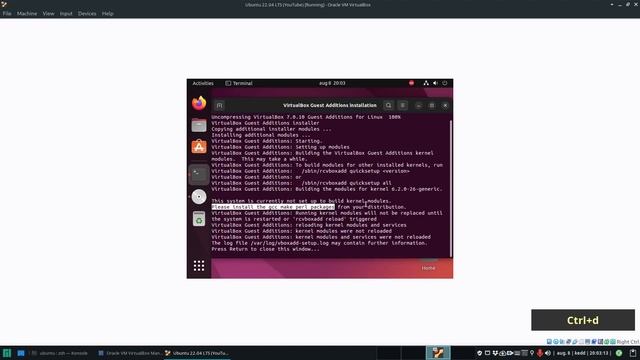Open Activities overview
640x360 pixels.
tap(203, 83)
